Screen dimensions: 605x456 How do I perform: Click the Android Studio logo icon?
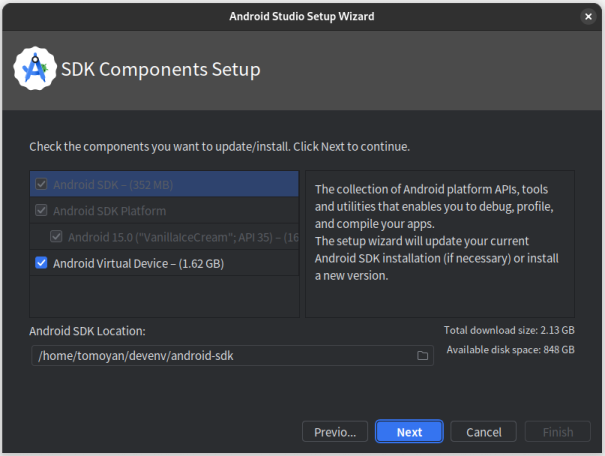34,68
